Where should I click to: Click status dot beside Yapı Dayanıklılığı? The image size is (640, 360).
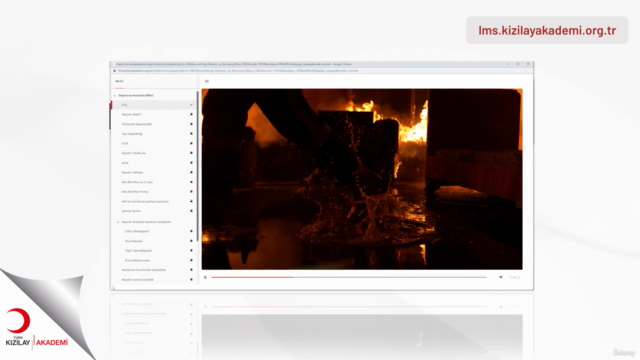click(x=191, y=133)
